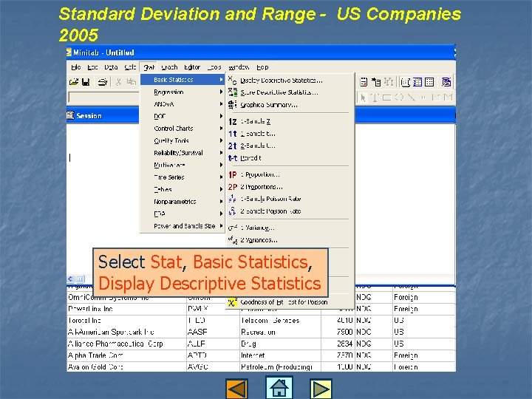532x399 pixels.
Task: Expand the Multivariate submenu
Action: tap(183, 166)
